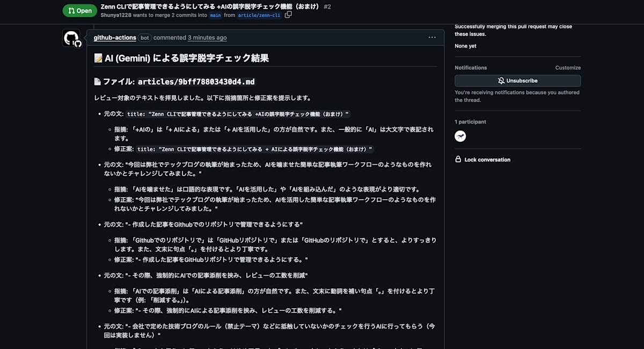Screen dimensions: 644x349
Task: Open the article/zenn-cli head branch link
Action: click(x=260, y=16)
